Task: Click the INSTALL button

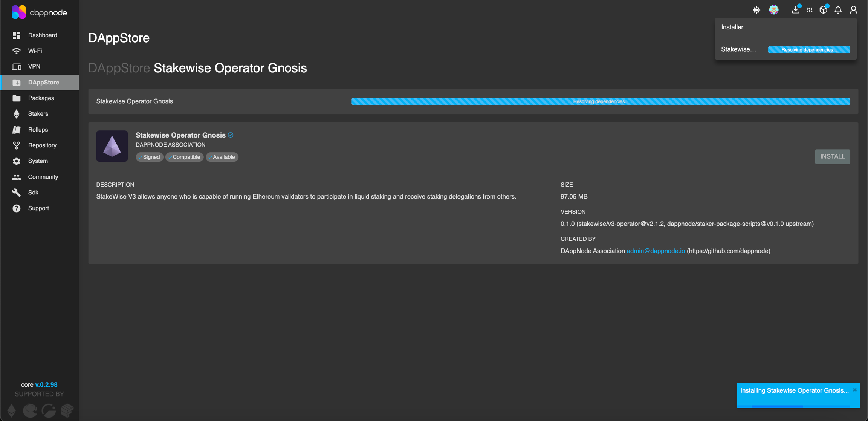Action: coord(832,156)
